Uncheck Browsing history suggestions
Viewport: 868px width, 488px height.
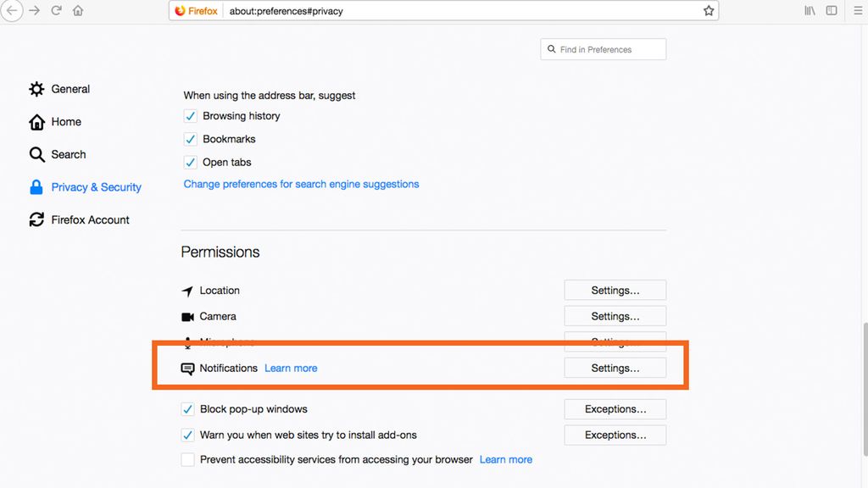[190, 115]
